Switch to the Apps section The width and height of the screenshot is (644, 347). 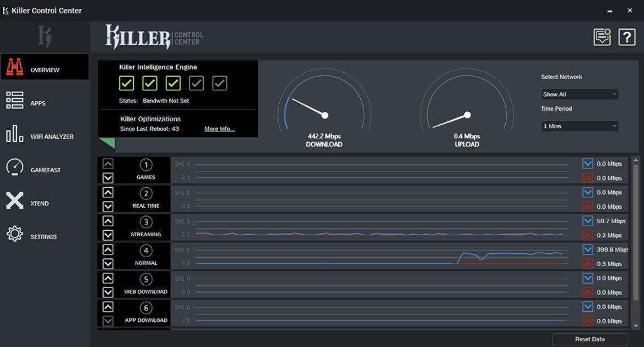point(45,100)
